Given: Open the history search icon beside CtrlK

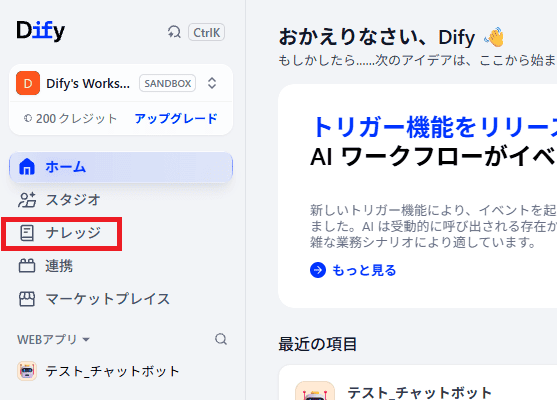Looking at the screenshot, I should coord(174,33).
